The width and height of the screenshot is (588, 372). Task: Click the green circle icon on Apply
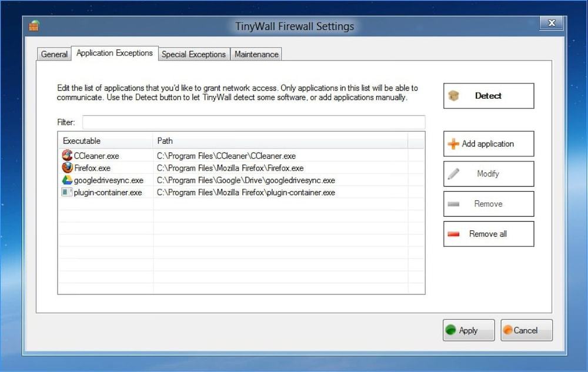pyautogui.click(x=450, y=330)
